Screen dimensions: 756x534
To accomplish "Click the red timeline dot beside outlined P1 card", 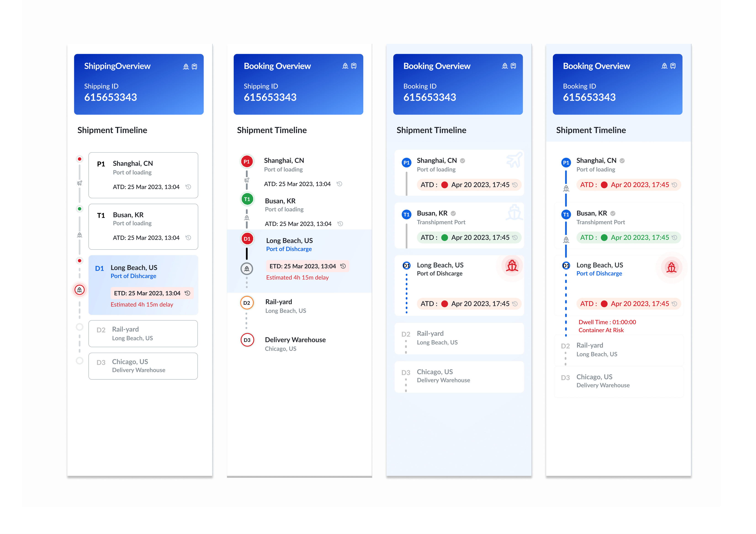I will click(80, 159).
